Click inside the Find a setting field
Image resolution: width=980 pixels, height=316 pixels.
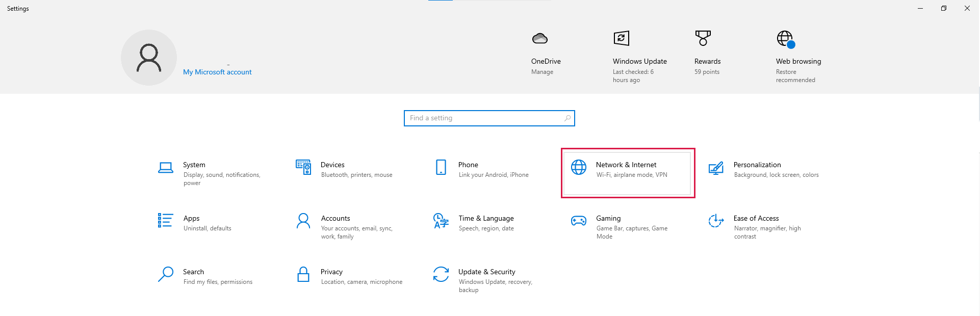[489, 118]
